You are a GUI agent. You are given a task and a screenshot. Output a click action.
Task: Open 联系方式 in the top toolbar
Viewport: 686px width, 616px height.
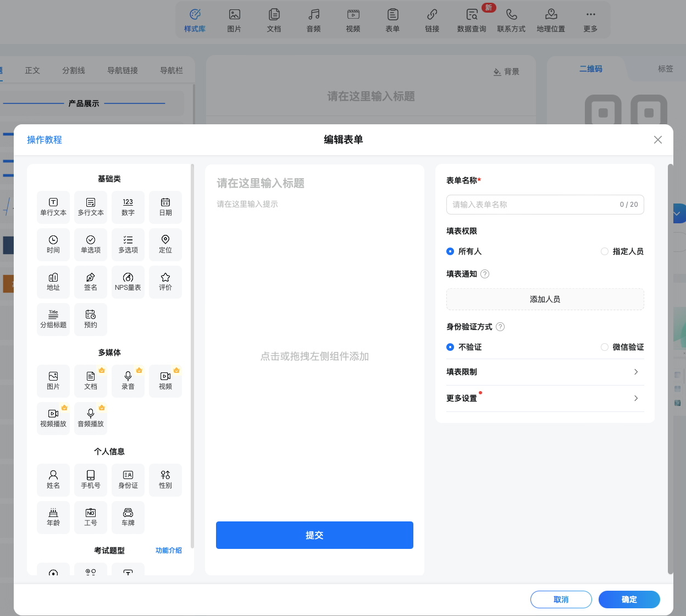tap(511, 20)
